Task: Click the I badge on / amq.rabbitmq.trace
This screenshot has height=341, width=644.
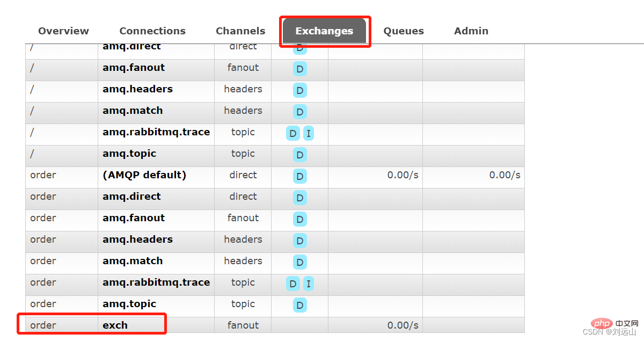Action: coord(309,133)
